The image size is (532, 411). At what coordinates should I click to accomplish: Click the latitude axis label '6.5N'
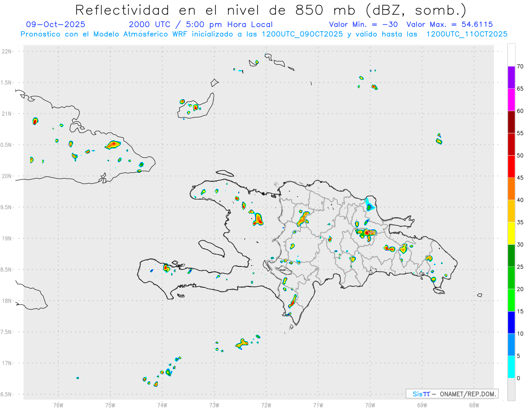[7, 394]
